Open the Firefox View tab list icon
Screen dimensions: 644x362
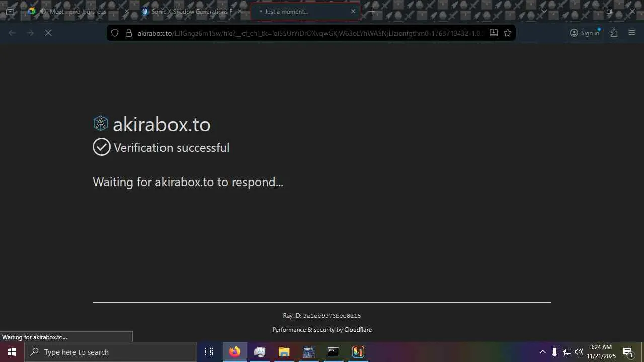(10, 11)
